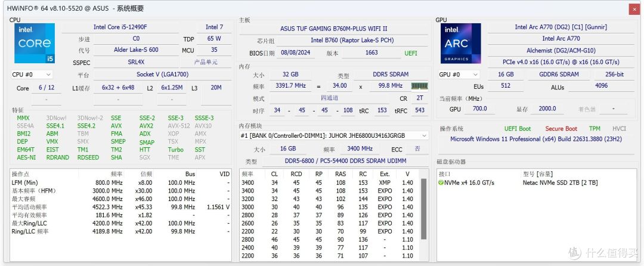Click the Alder Lake-S 600 codename field
Screen dimensions: 644x266
pos(136,50)
